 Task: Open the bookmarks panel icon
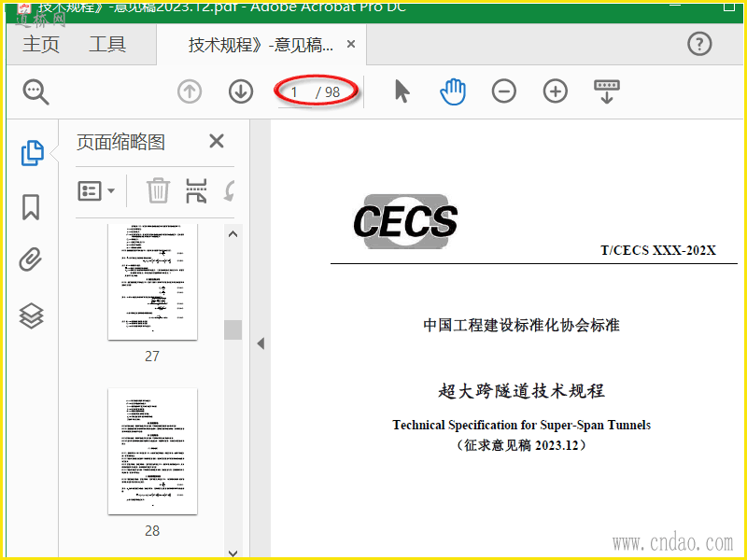tap(31, 207)
